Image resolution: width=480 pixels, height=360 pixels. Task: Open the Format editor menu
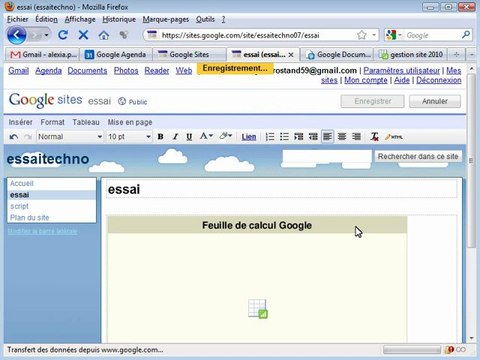(x=52, y=122)
